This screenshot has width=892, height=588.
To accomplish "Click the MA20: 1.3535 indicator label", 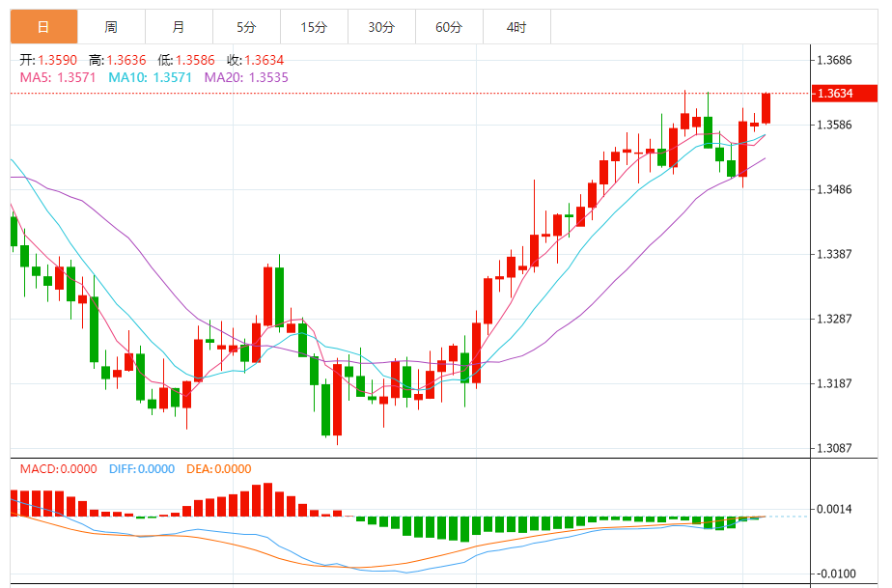I will [246, 77].
